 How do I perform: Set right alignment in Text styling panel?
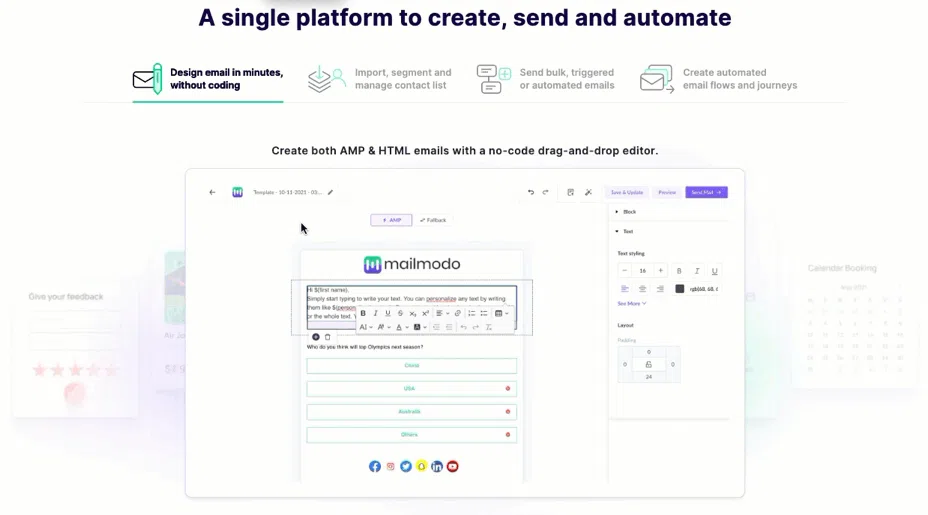660,289
